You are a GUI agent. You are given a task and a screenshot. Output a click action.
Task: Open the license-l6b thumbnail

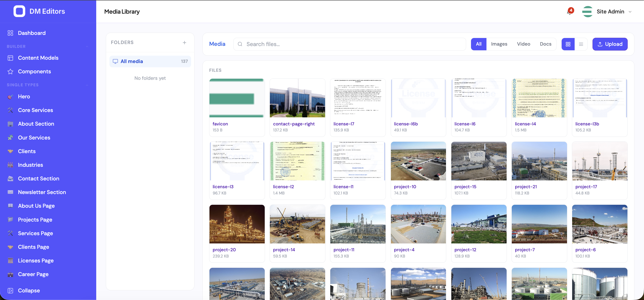pos(418,98)
